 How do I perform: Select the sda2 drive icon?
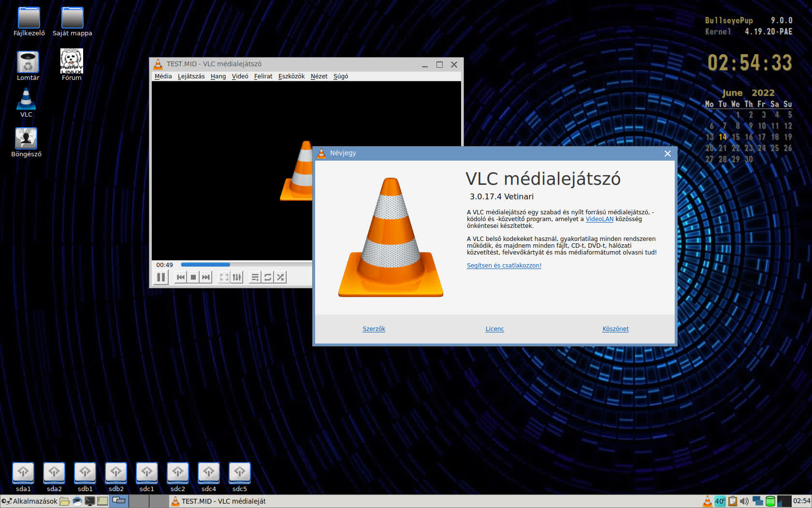(x=54, y=477)
